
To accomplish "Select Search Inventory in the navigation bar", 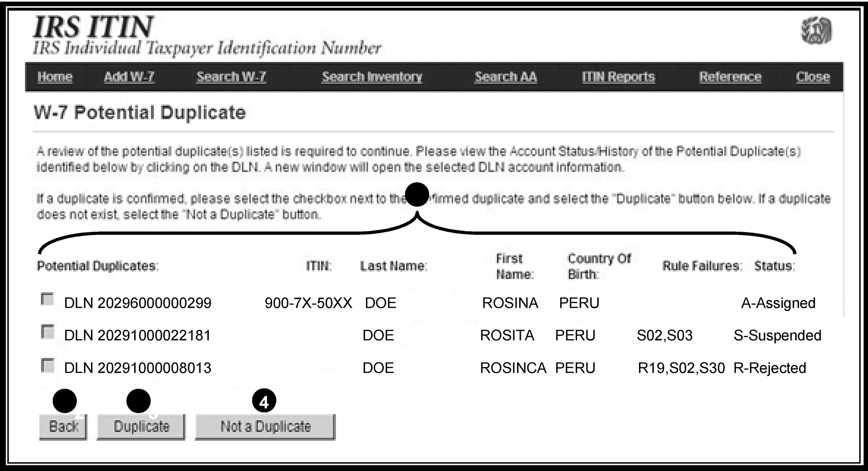I will click(x=372, y=77).
